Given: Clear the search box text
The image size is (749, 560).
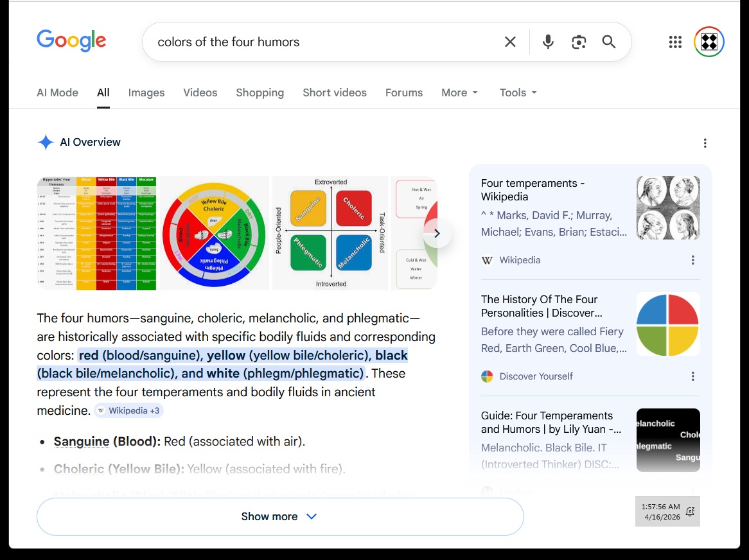Looking at the screenshot, I should click(510, 42).
